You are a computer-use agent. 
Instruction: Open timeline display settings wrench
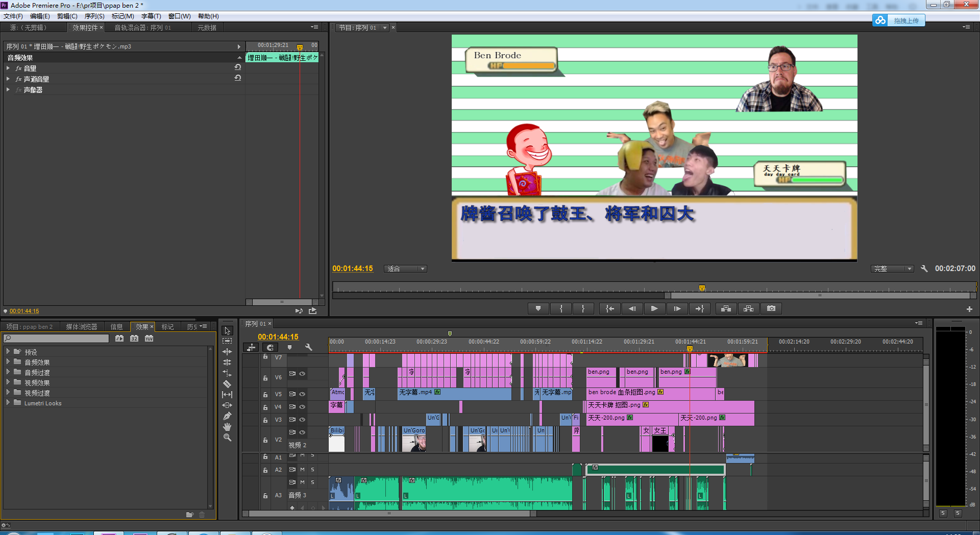pyautogui.click(x=308, y=347)
